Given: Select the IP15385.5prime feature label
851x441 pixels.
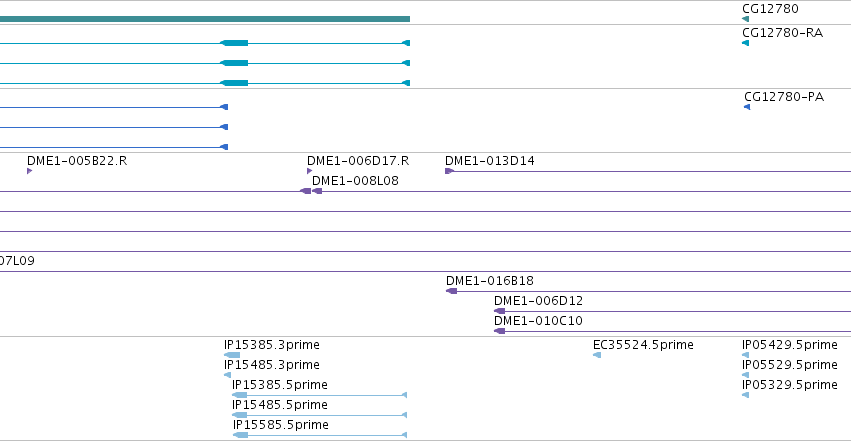Looking at the screenshot, I should click(280, 385).
